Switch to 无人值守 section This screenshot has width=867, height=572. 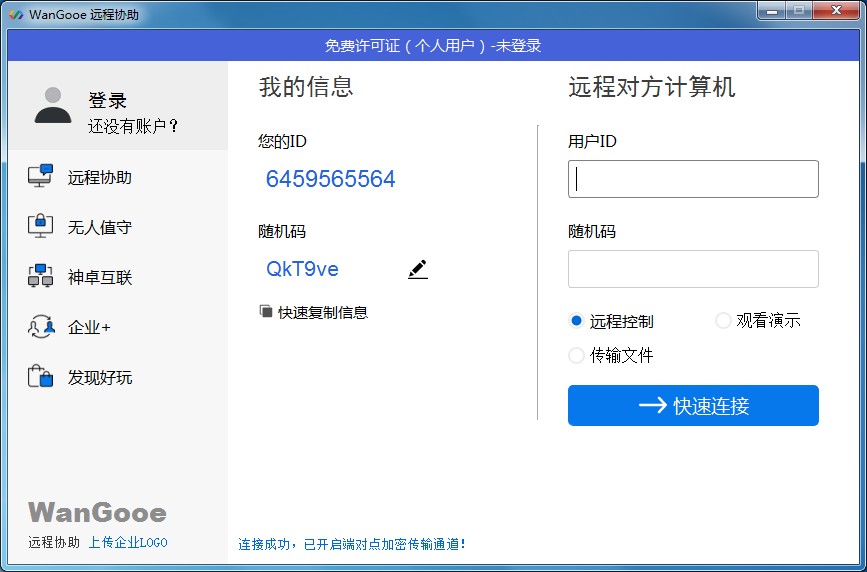[100, 227]
